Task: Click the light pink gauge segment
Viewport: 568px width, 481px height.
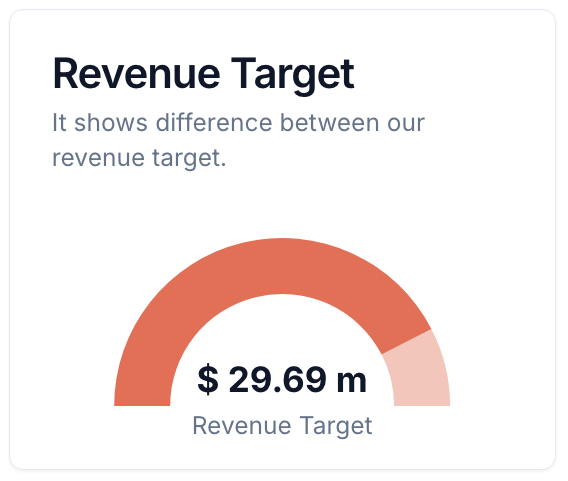Action: pyautogui.click(x=420, y=373)
